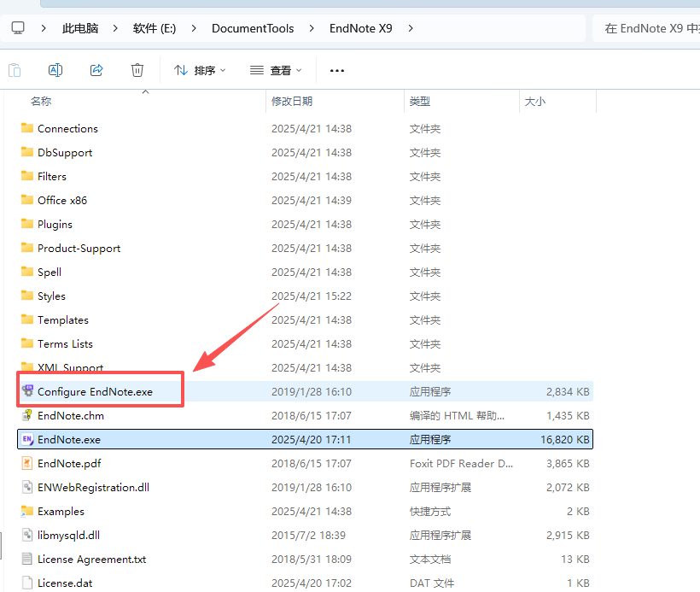The width and height of the screenshot is (700, 592).
Task: Select the file name EndNote.pdf
Action: point(69,464)
